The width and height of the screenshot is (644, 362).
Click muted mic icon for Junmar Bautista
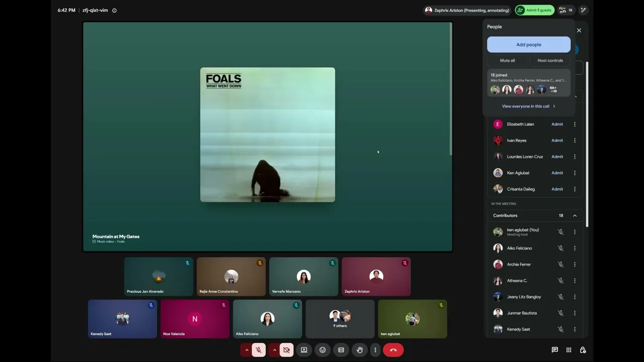(560, 313)
